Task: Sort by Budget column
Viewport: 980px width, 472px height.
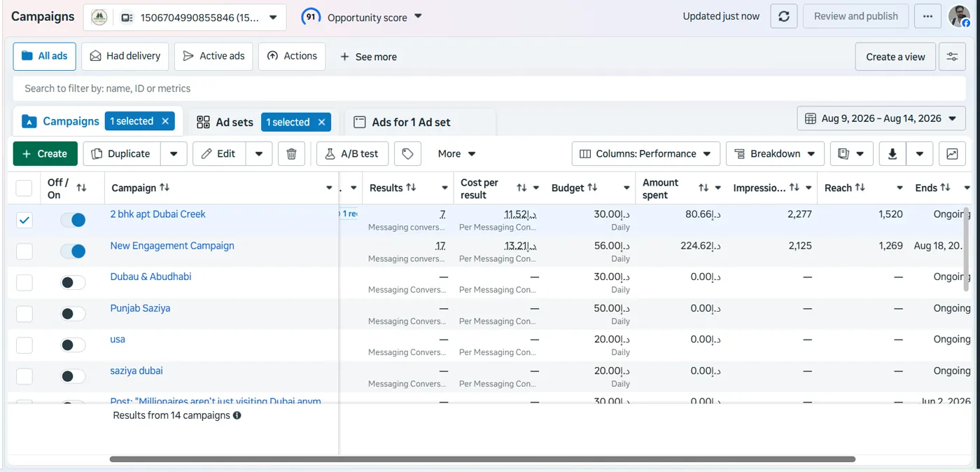Action: (592, 188)
